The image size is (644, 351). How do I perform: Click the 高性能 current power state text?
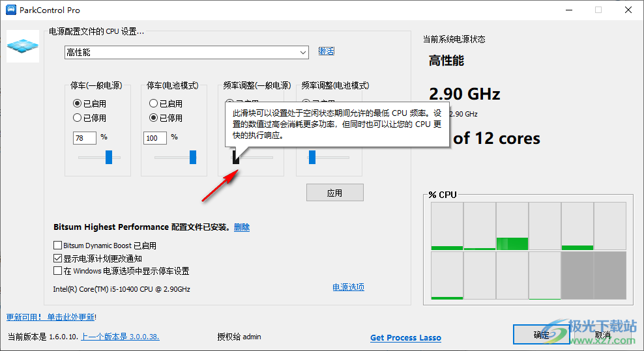point(446,61)
